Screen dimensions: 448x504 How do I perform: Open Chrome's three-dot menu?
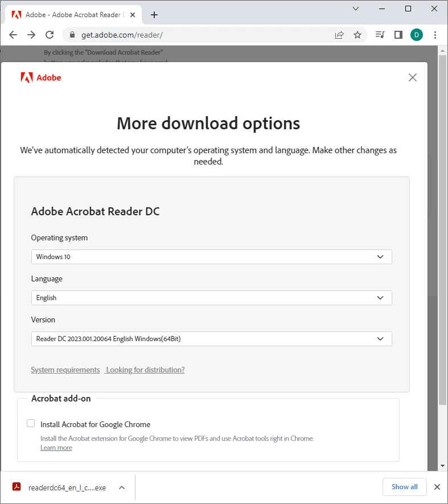435,35
